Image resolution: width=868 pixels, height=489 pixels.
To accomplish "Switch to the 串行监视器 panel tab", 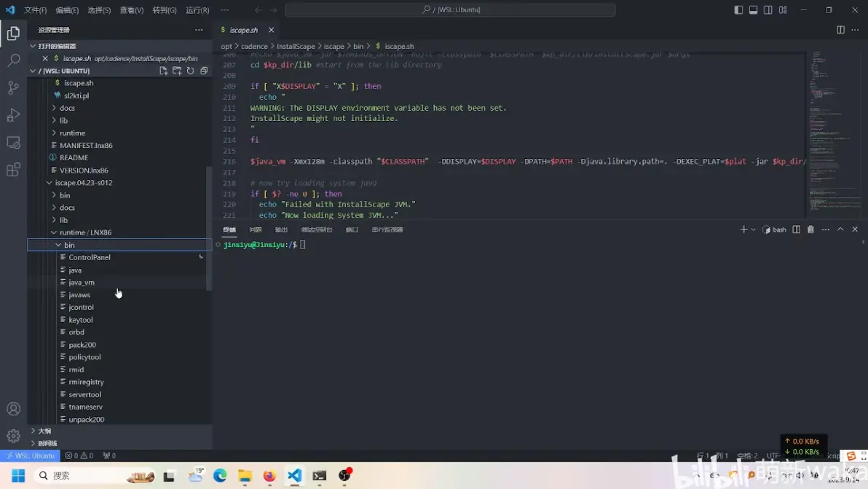I will tap(387, 230).
